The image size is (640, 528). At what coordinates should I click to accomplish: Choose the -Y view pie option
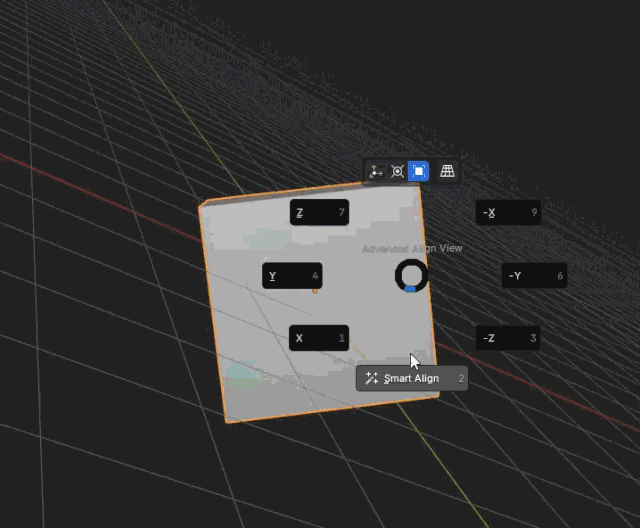pos(534,276)
